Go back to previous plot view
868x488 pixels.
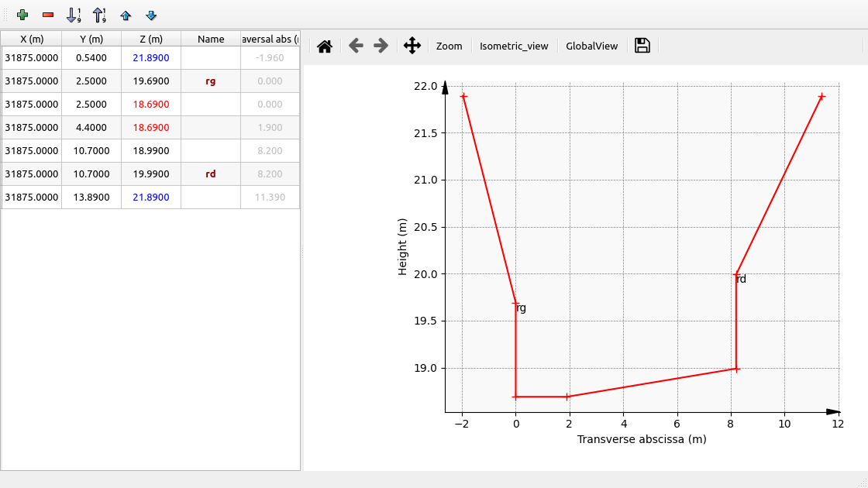(x=356, y=46)
